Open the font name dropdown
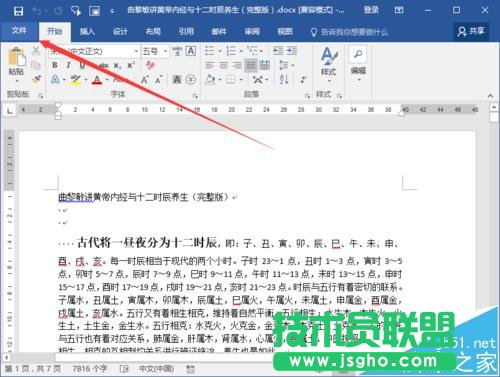Viewport: 500px width, 377px height. (136, 51)
